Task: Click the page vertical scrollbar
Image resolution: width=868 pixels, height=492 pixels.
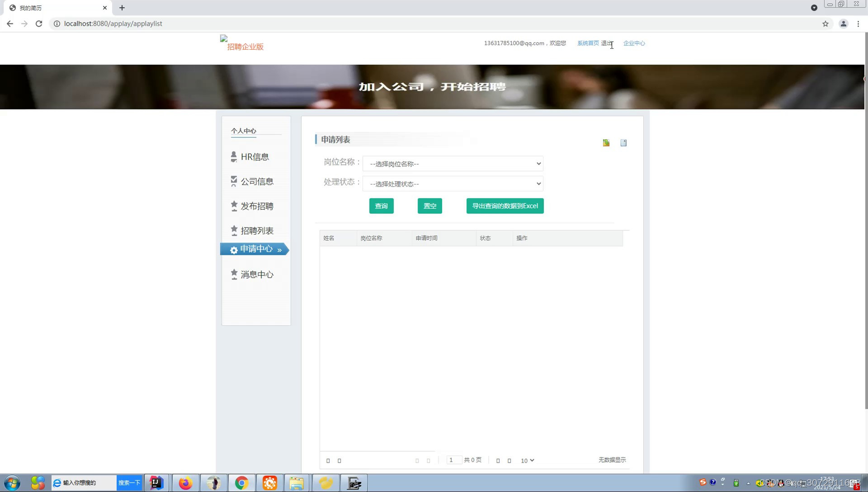Action: tap(866, 222)
